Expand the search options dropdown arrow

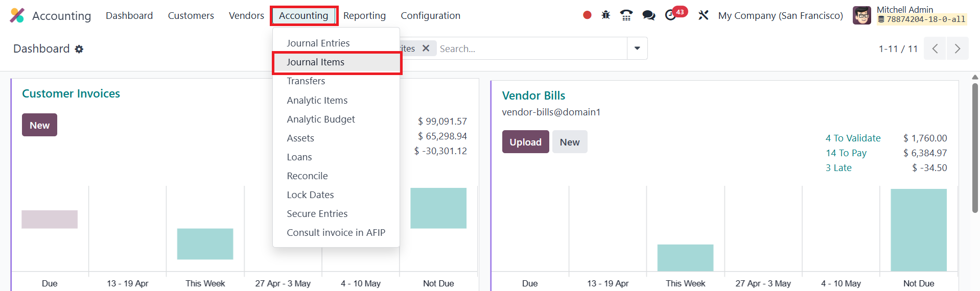(637, 48)
